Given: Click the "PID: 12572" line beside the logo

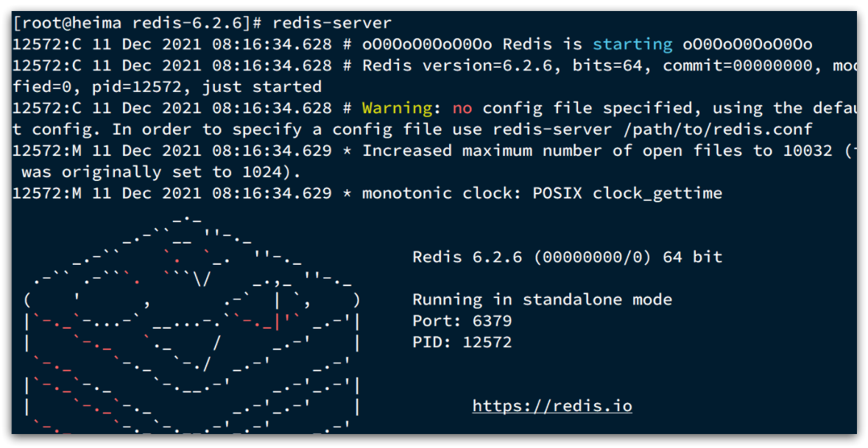Looking at the screenshot, I should click(462, 342).
